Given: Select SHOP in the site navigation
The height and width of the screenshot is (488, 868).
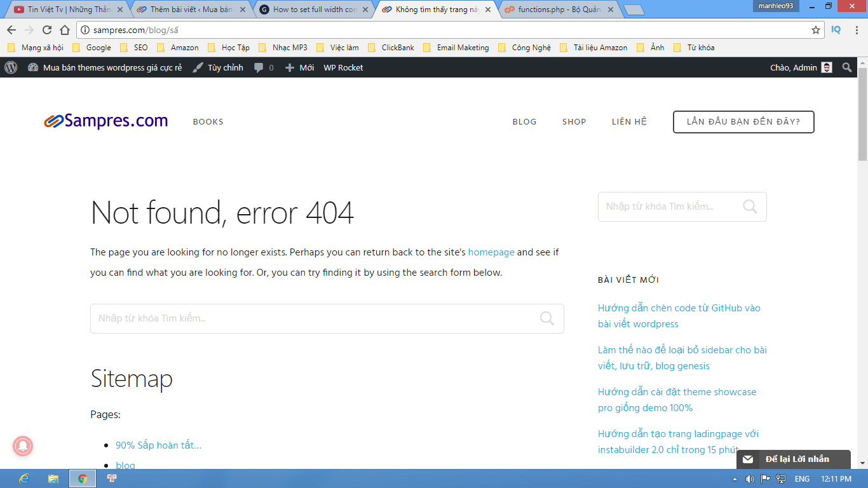Looking at the screenshot, I should point(574,121).
